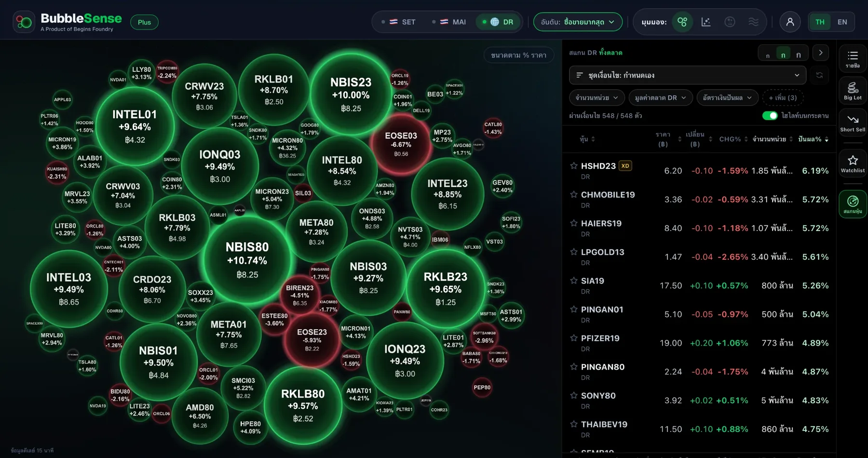Screen dimensions: 868x458
Task: Open the ชุดเงื่อนไข condition preset dropdown
Action: [x=687, y=75]
